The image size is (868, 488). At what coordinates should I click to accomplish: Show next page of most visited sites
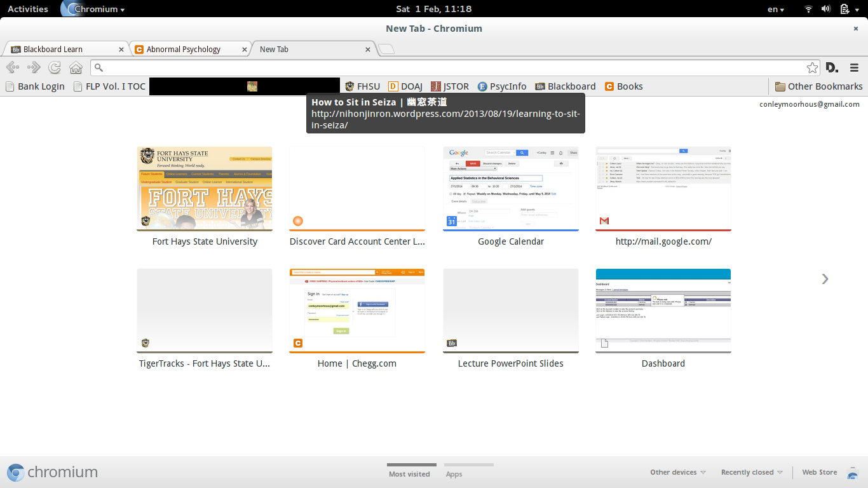pos(825,278)
